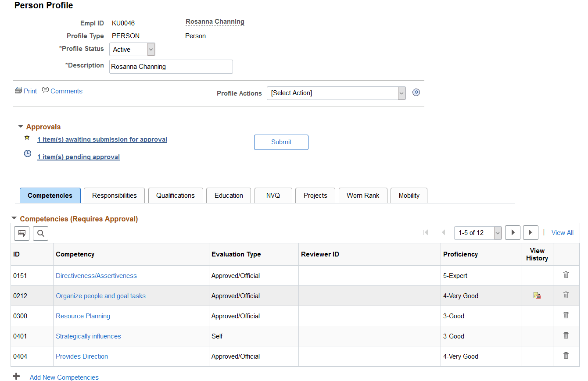Remove the Provides Direction competency

coord(566,356)
